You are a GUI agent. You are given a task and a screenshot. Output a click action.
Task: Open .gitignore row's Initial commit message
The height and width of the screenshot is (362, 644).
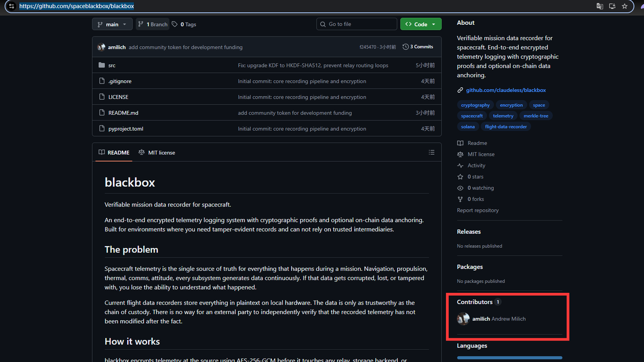click(x=302, y=82)
